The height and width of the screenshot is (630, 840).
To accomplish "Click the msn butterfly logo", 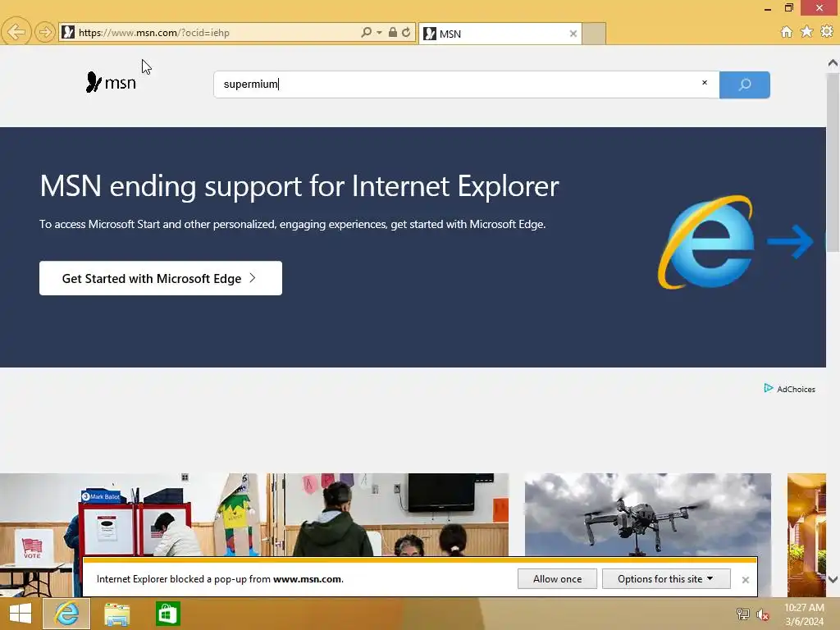I will (111, 83).
